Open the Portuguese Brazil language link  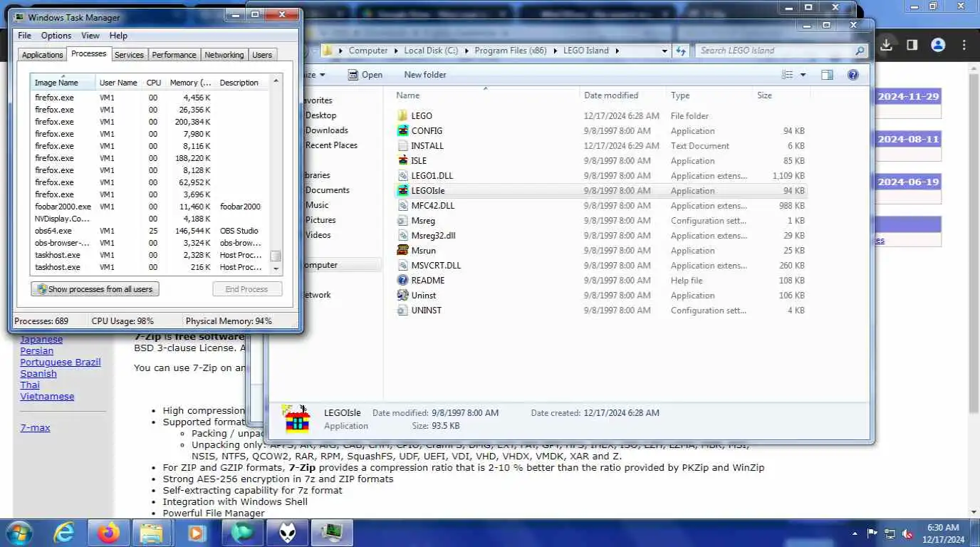click(61, 363)
